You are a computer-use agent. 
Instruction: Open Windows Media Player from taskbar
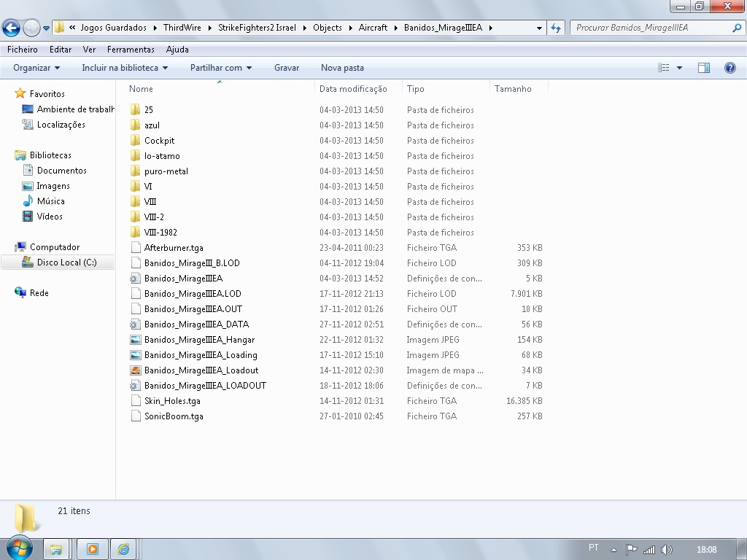click(92, 549)
